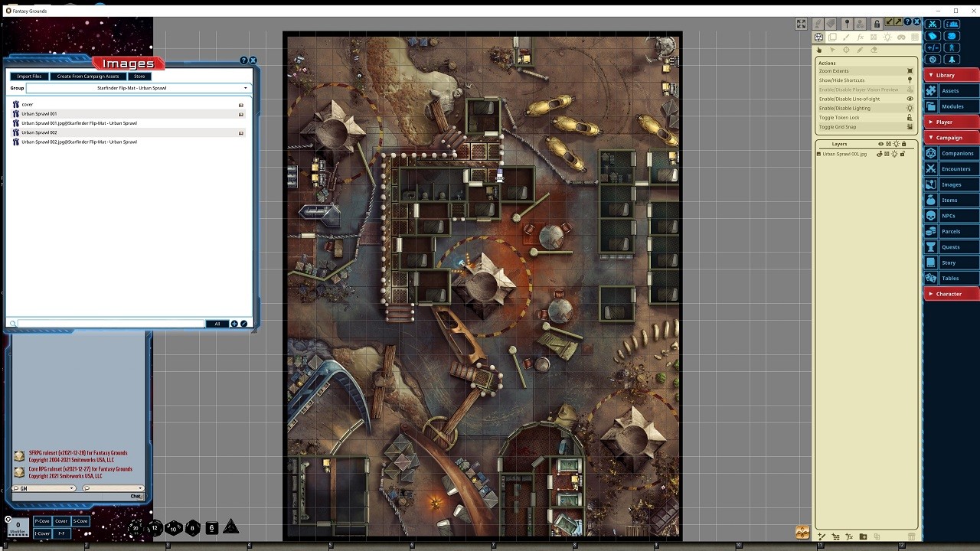The image size is (980, 551).
Task: Open the lighting options icon on the map toolbar
Action: (887, 37)
